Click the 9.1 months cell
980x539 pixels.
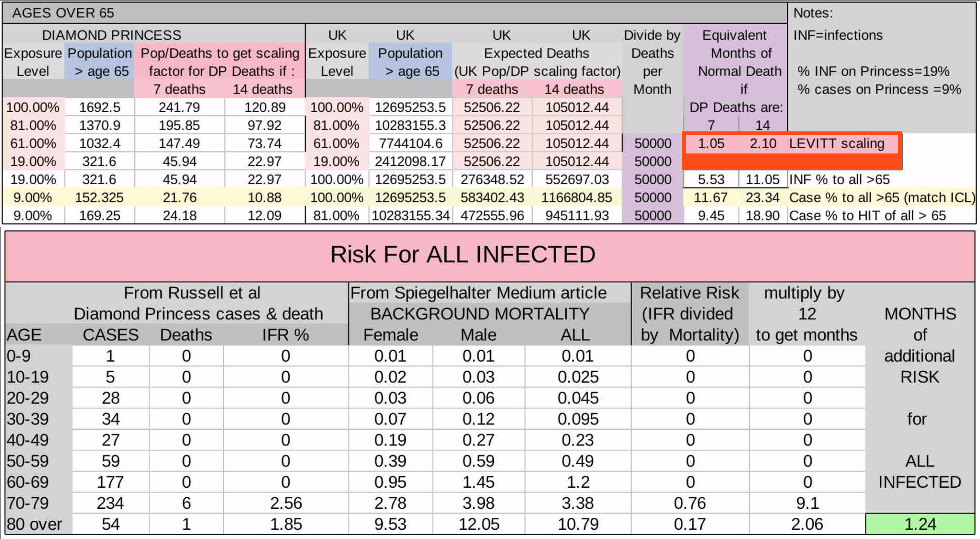(x=807, y=503)
